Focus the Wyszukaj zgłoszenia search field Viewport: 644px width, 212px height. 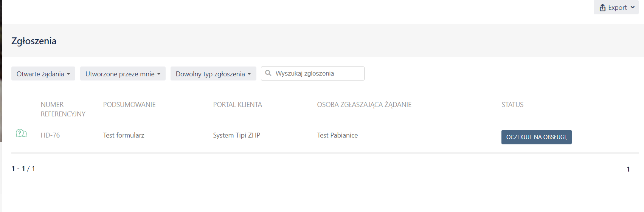[318, 73]
